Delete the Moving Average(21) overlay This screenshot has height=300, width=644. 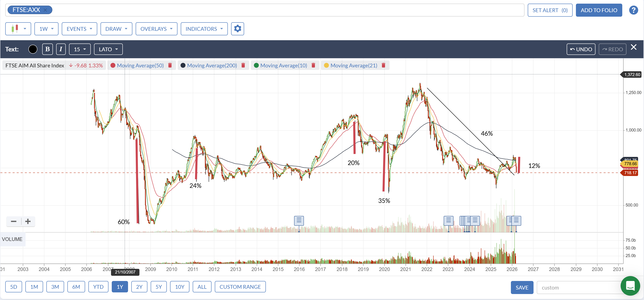[x=384, y=66]
